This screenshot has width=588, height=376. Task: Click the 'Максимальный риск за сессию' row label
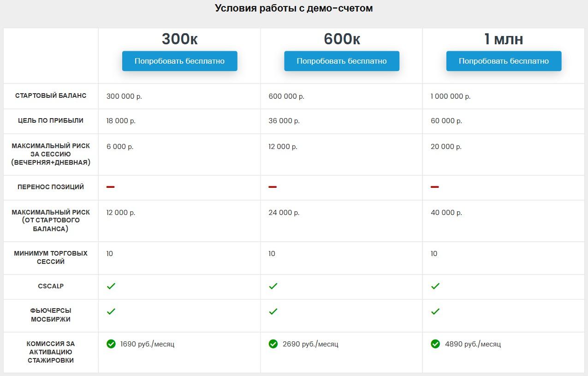51,154
